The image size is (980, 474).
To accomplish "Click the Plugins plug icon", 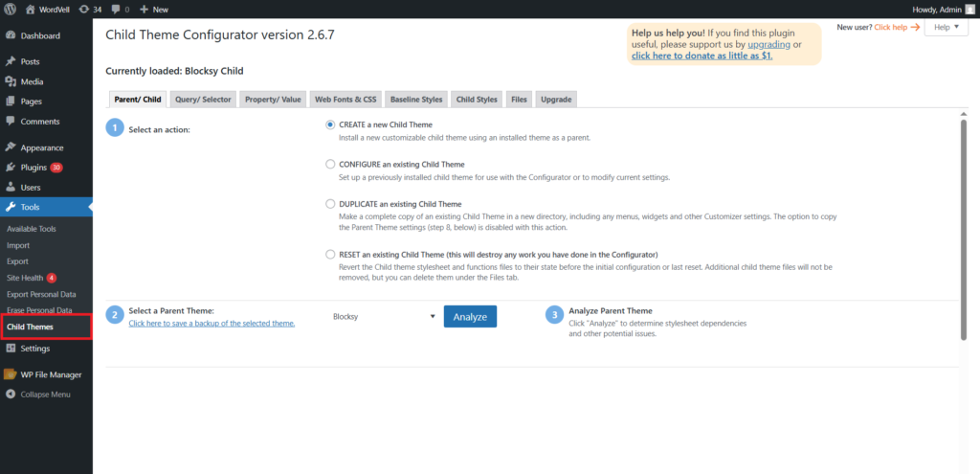I will point(11,168).
